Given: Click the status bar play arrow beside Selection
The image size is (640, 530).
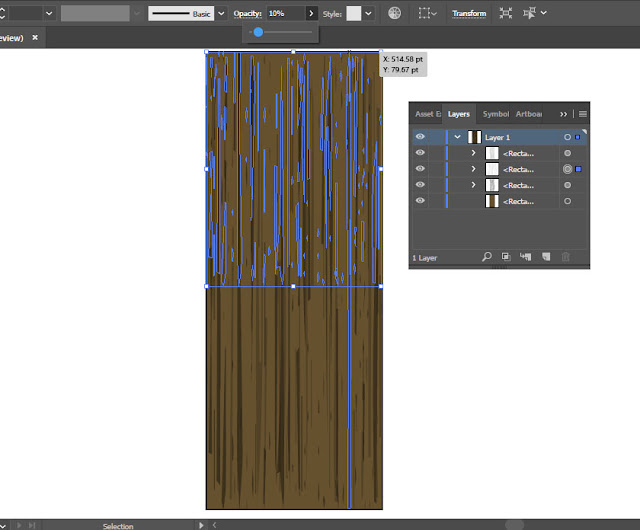Looking at the screenshot, I should (x=201, y=525).
